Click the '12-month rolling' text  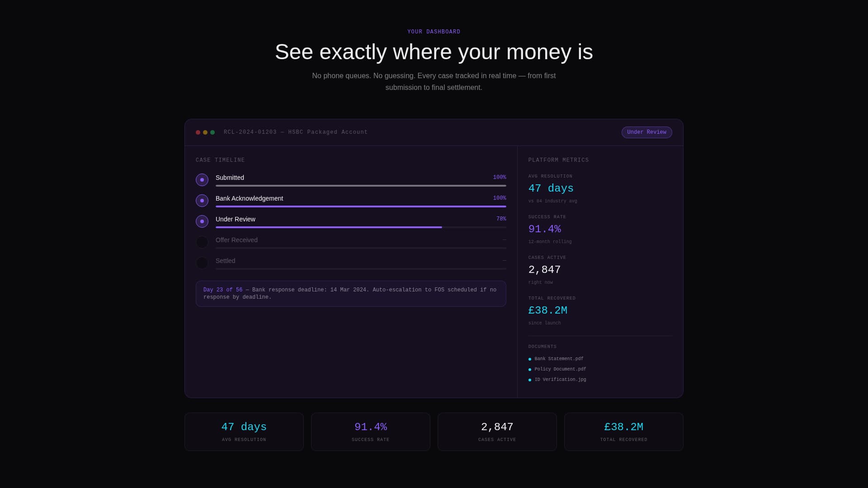tap(550, 242)
